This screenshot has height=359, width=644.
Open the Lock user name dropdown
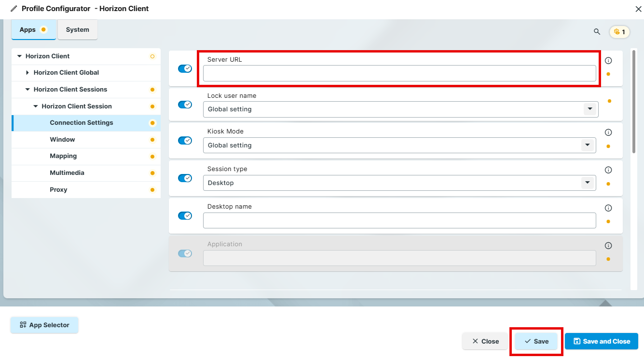[x=589, y=109]
